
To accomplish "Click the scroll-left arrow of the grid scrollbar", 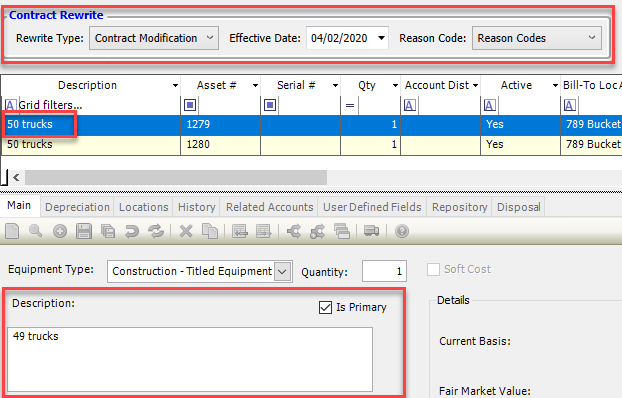I will click(16, 177).
